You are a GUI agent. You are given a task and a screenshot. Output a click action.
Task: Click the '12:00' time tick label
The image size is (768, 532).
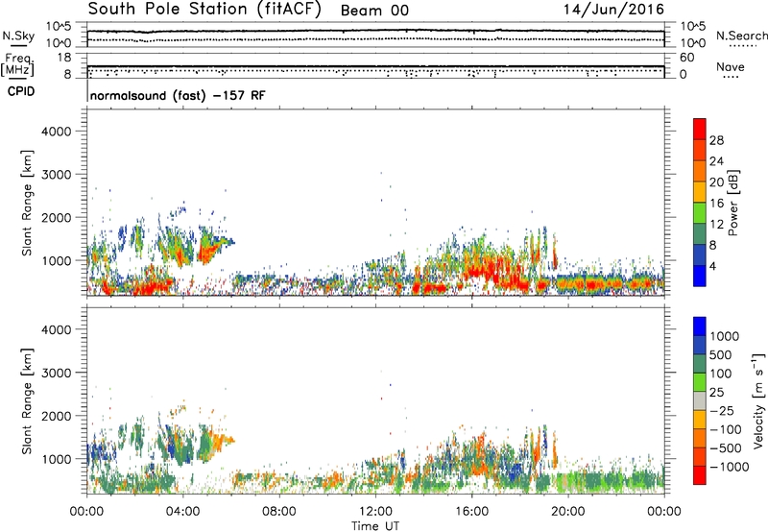tap(375, 512)
